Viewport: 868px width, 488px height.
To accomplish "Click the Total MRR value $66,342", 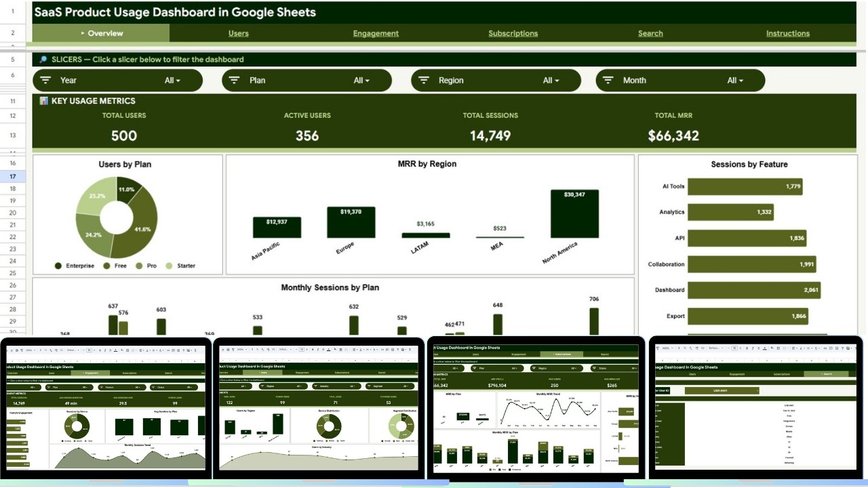I will point(673,136).
